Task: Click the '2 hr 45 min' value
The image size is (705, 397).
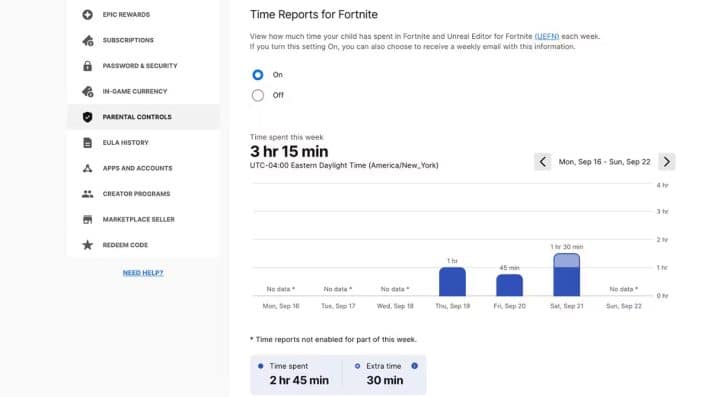Action: [299, 380]
